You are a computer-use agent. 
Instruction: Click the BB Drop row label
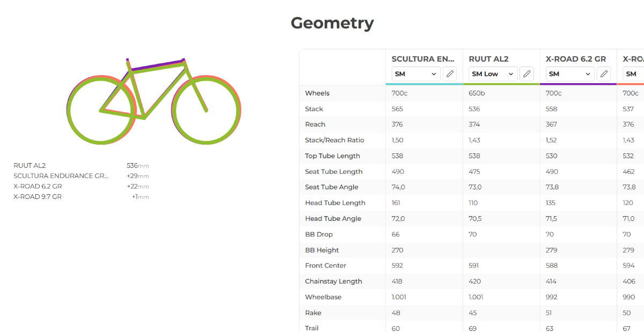pyautogui.click(x=319, y=234)
